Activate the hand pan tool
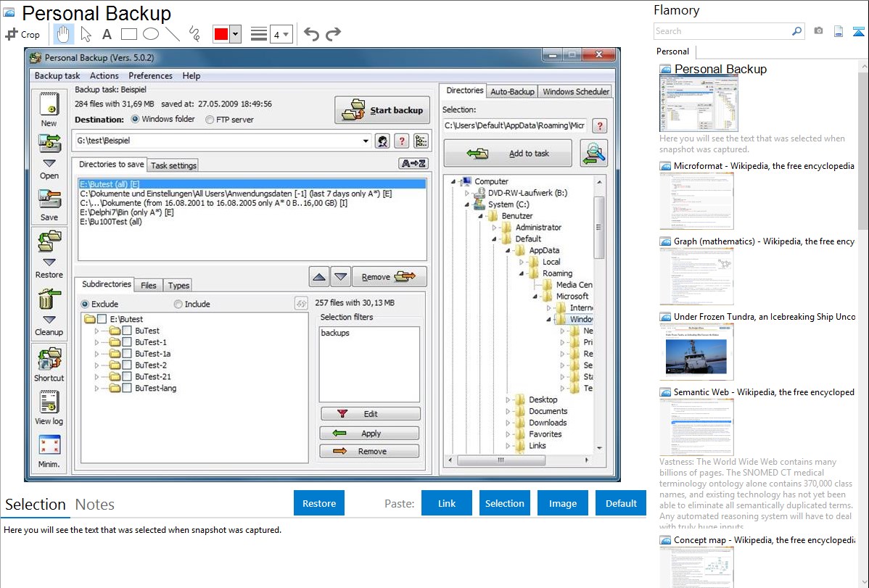Viewport: 869px width, 588px height. (x=62, y=34)
